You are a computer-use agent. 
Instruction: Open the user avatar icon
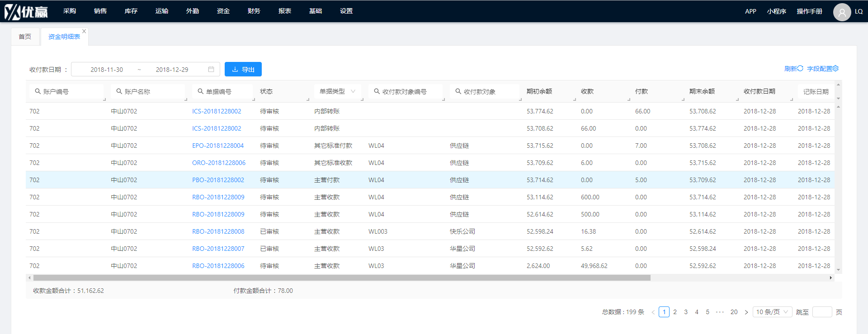click(842, 12)
